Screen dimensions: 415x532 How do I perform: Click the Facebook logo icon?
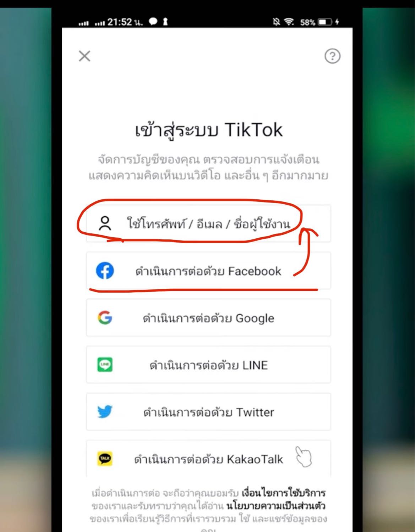[x=105, y=271]
